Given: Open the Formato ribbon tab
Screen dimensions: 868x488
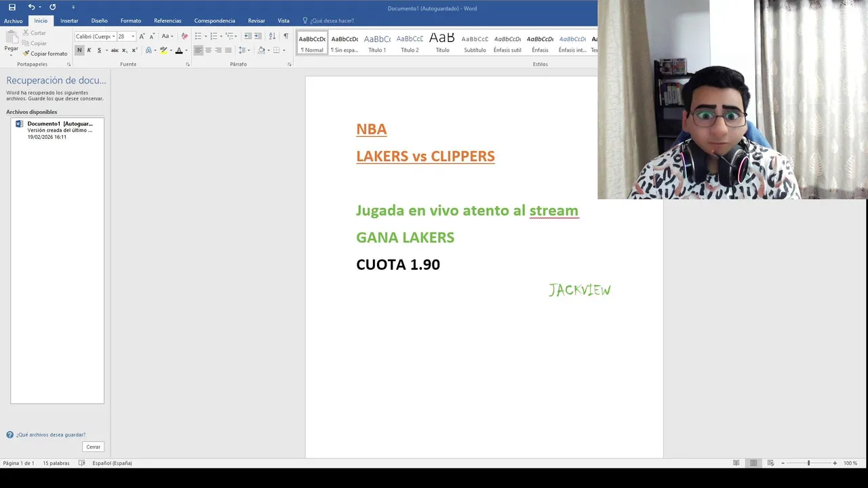Looking at the screenshot, I should [x=131, y=21].
